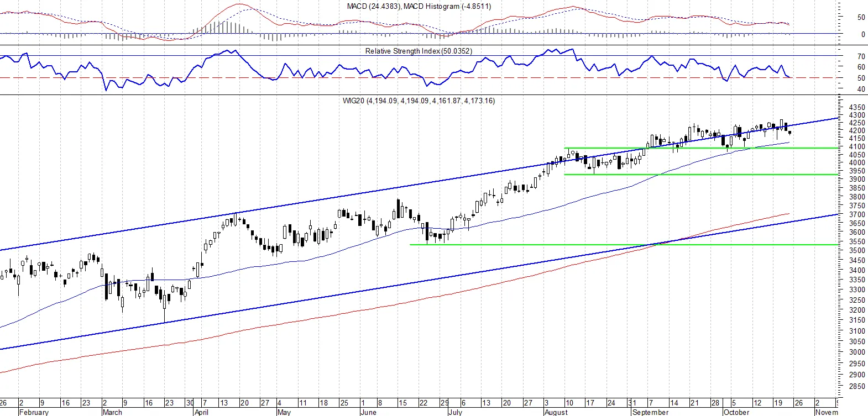
Task: Select the 4200 price axis label
Action: coord(857,131)
